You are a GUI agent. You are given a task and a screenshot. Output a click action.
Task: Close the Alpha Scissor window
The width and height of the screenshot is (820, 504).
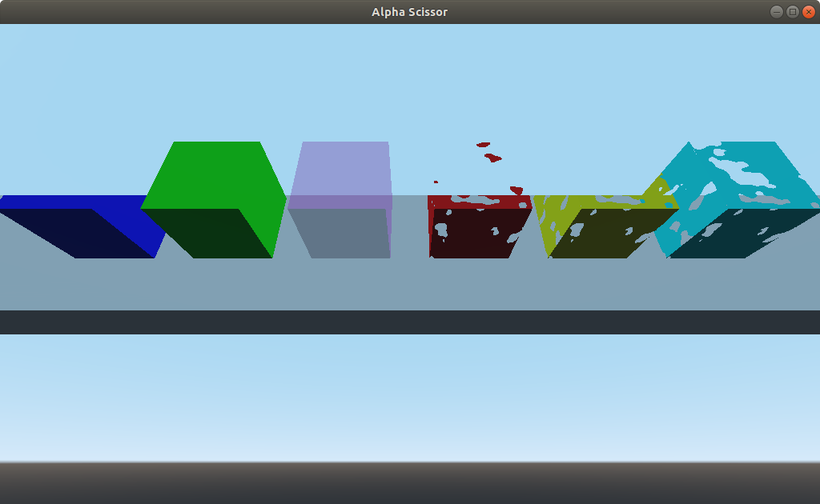(809, 11)
